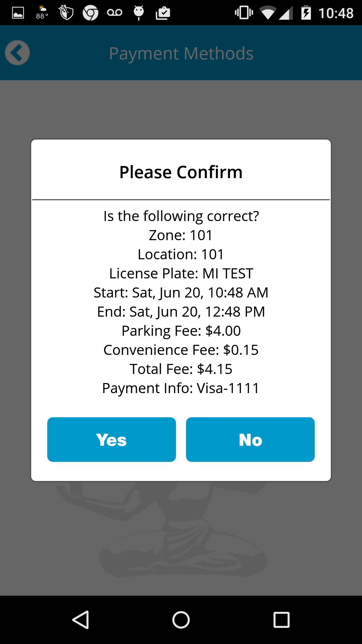
Task: Tap the status bar clock 10:48
Action: [x=336, y=13]
